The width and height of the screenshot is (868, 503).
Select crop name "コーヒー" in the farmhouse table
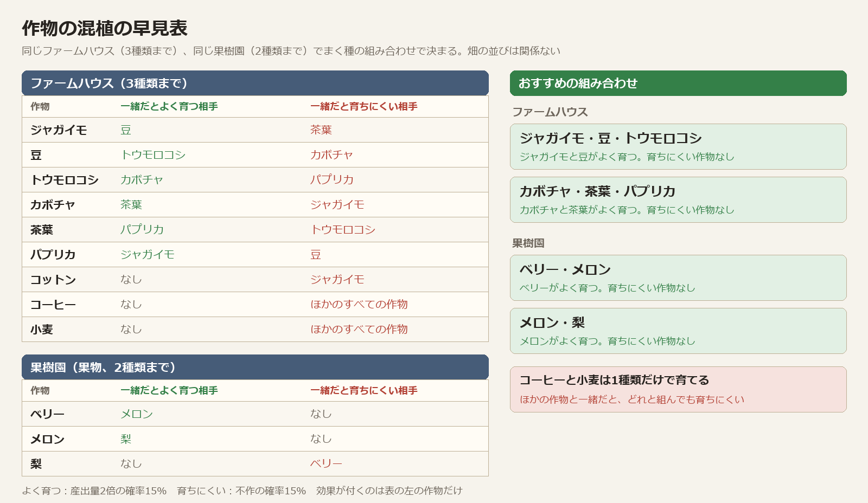point(53,305)
